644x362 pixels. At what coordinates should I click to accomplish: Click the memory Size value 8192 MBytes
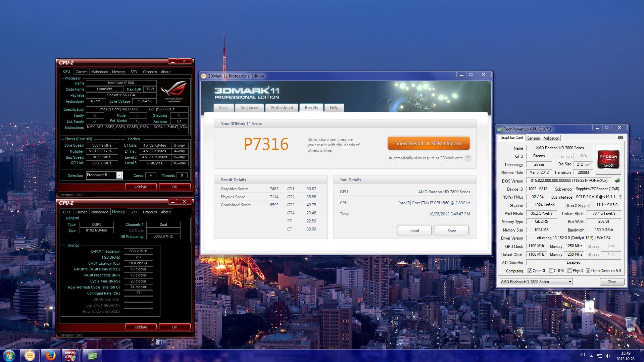pos(96,230)
